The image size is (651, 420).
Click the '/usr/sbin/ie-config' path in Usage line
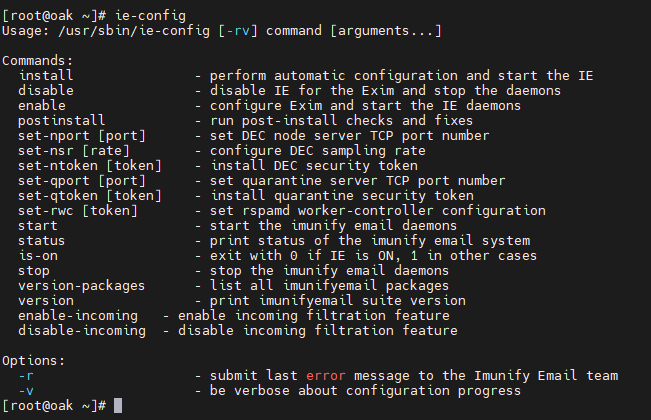[x=134, y=31]
